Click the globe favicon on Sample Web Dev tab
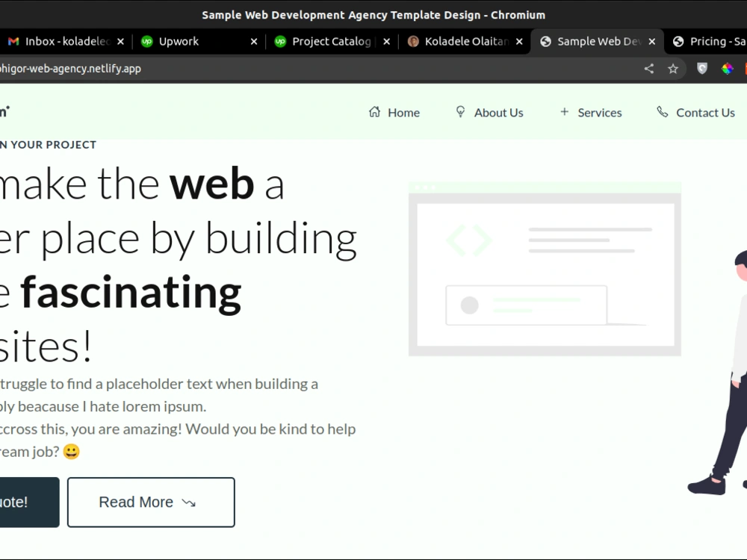The height and width of the screenshot is (560, 747). 545,41
